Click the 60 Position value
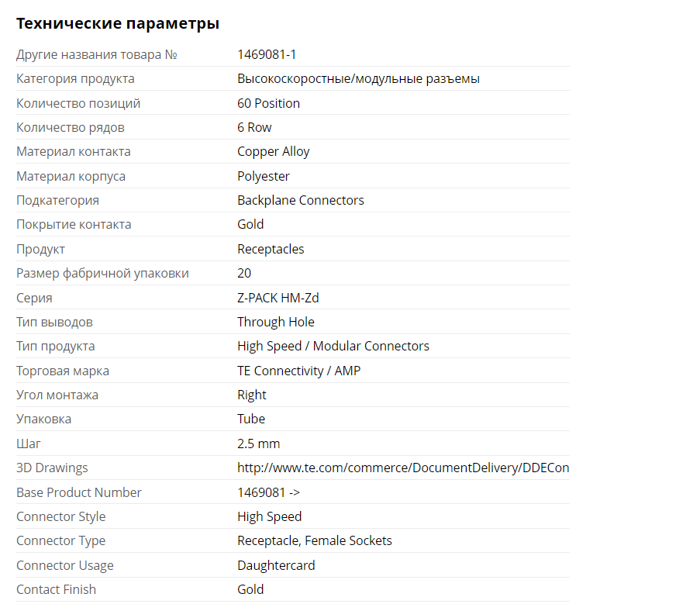 click(268, 103)
